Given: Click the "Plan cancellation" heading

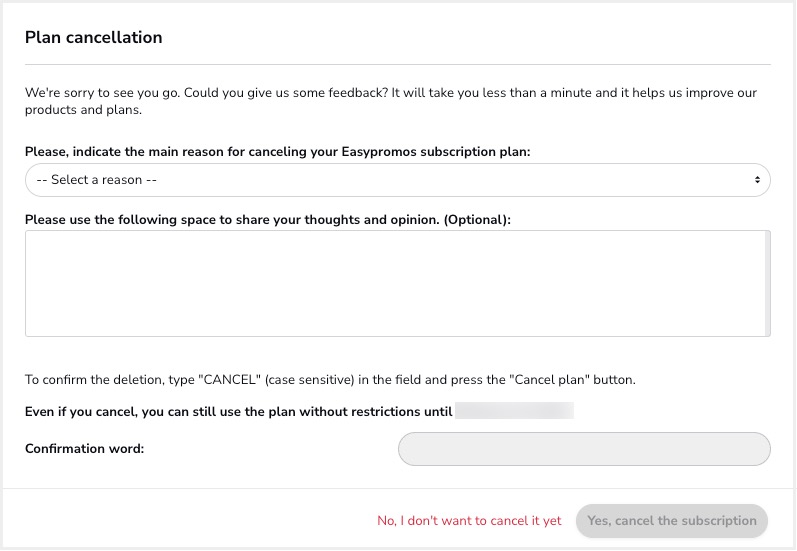Looking at the screenshot, I should (x=94, y=37).
